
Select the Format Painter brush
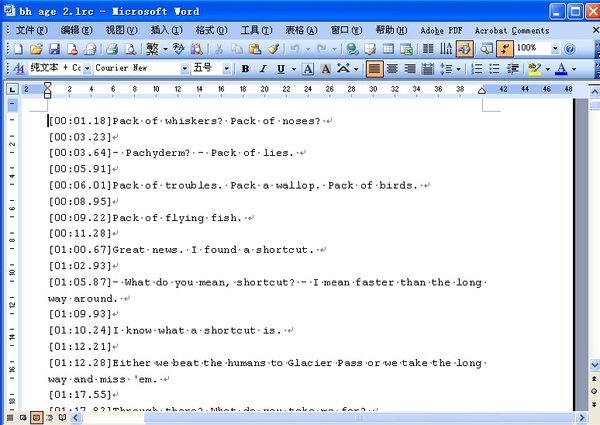click(273, 49)
